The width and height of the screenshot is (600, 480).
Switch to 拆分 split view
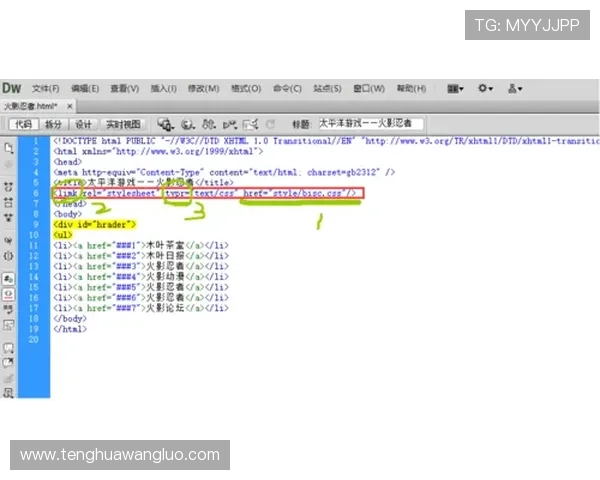tap(53, 124)
